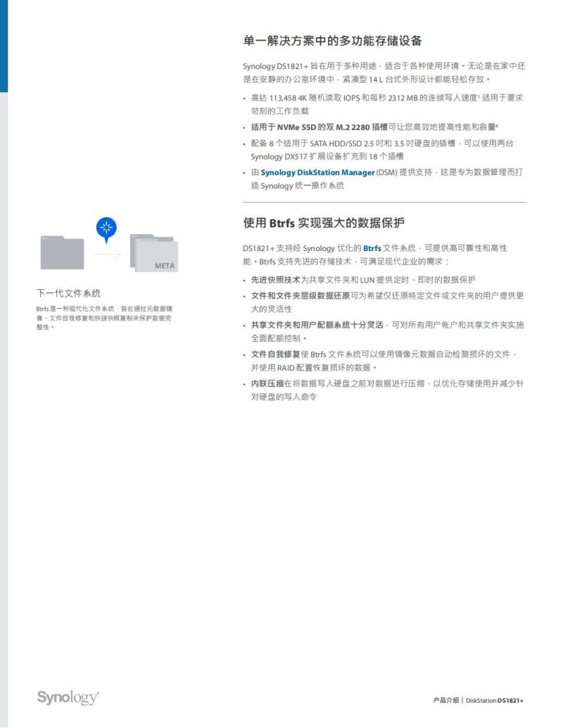Click the arrow between the folders
This screenshot has height=728, width=563.
click(x=106, y=254)
